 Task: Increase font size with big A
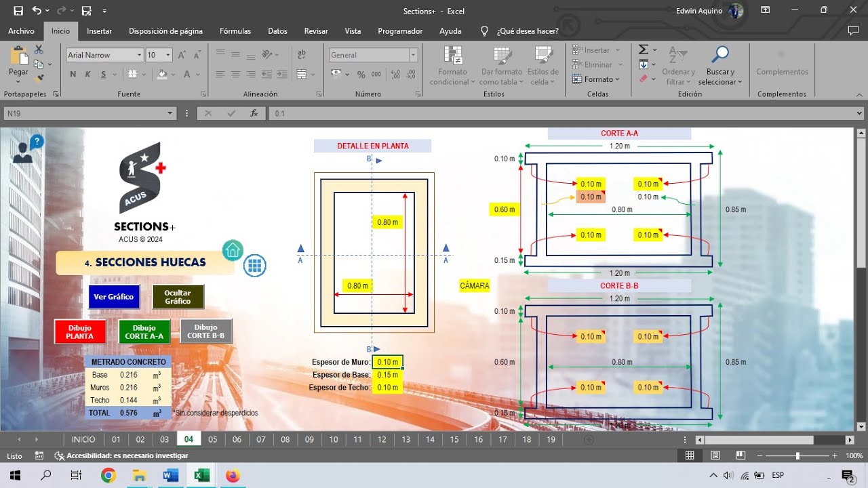(x=182, y=55)
